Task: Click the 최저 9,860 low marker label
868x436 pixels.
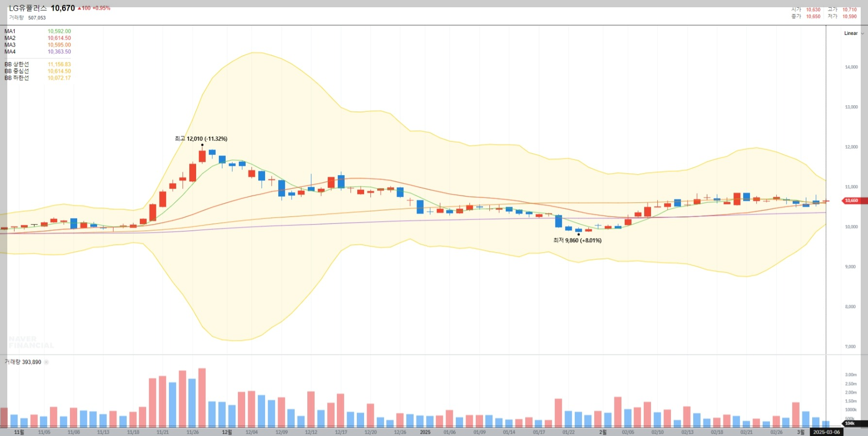Action: pos(577,241)
